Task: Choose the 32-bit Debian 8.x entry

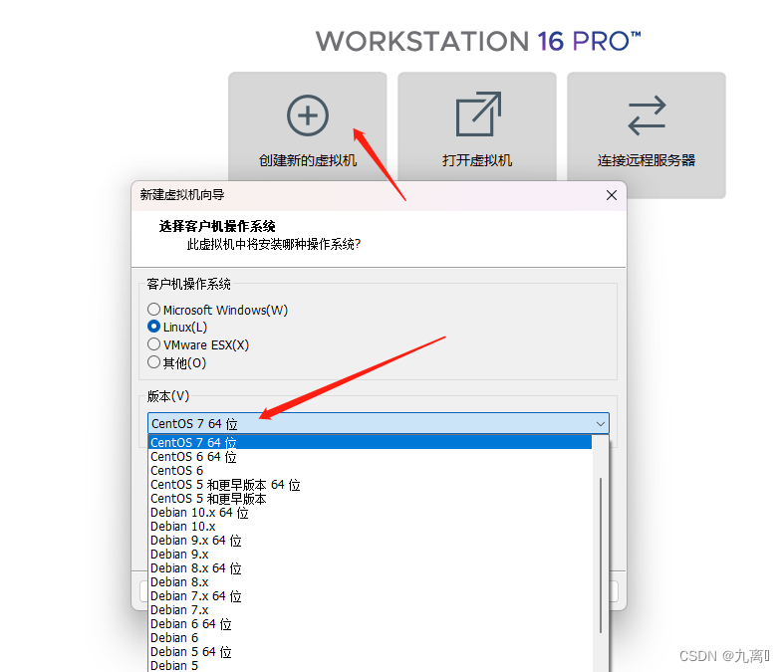Action: click(370, 582)
